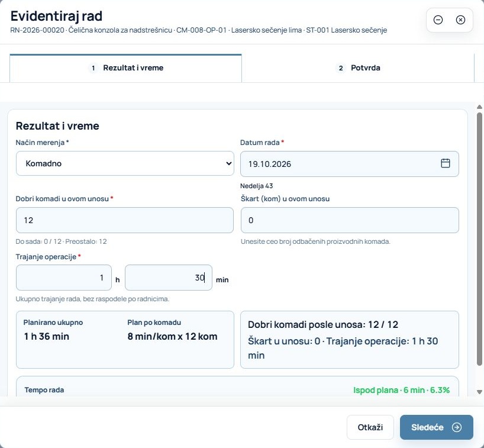Select the '1 h 36 min' planned value
This screenshot has width=484, height=448.
47,336
